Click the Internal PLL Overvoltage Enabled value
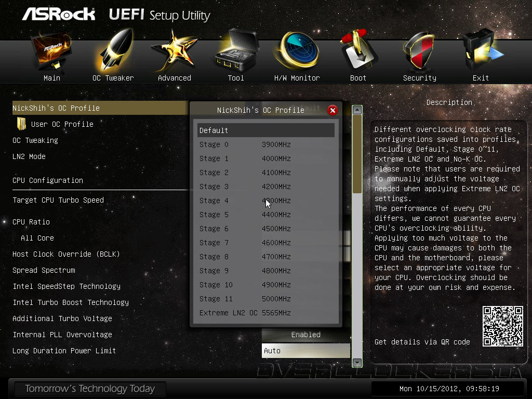The width and height of the screenshot is (532, 399). (305, 335)
